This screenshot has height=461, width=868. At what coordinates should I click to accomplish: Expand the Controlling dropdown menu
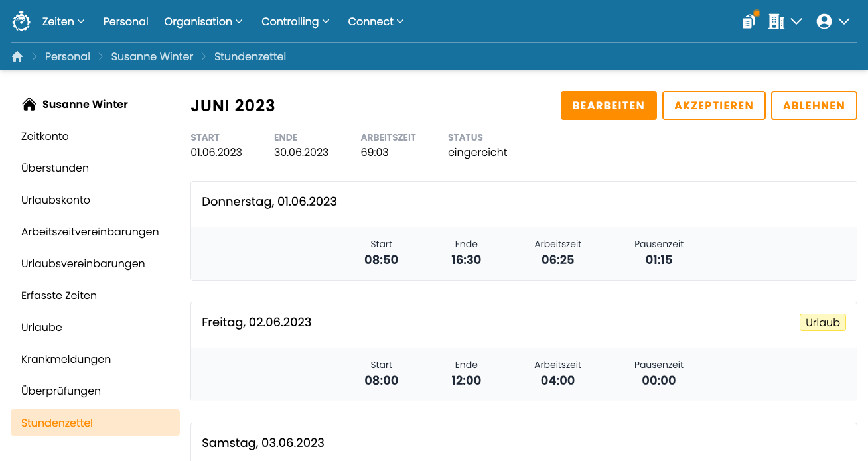pyautogui.click(x=295, y=21)
